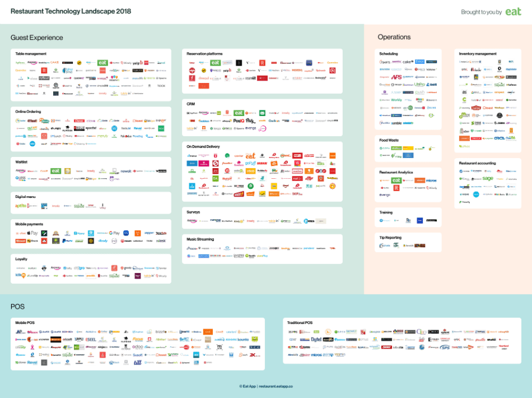Click the ximble logo in Scheduling
Viewport: 532px width, 398px height.
coord(396,123)
